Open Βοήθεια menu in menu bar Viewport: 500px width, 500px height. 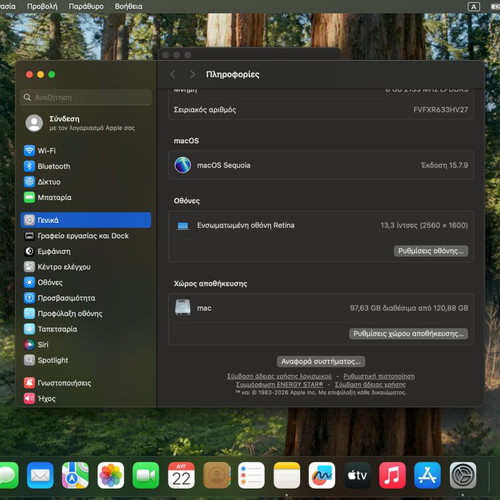pyautogui.click(x=128, y=6)
